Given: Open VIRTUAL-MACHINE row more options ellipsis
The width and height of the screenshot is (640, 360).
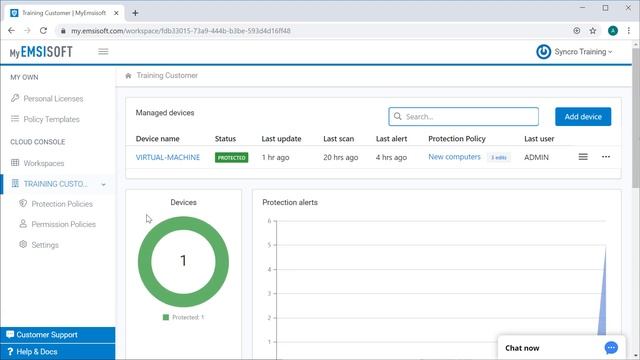Looking at the screenshot, I should pos(606,157).
